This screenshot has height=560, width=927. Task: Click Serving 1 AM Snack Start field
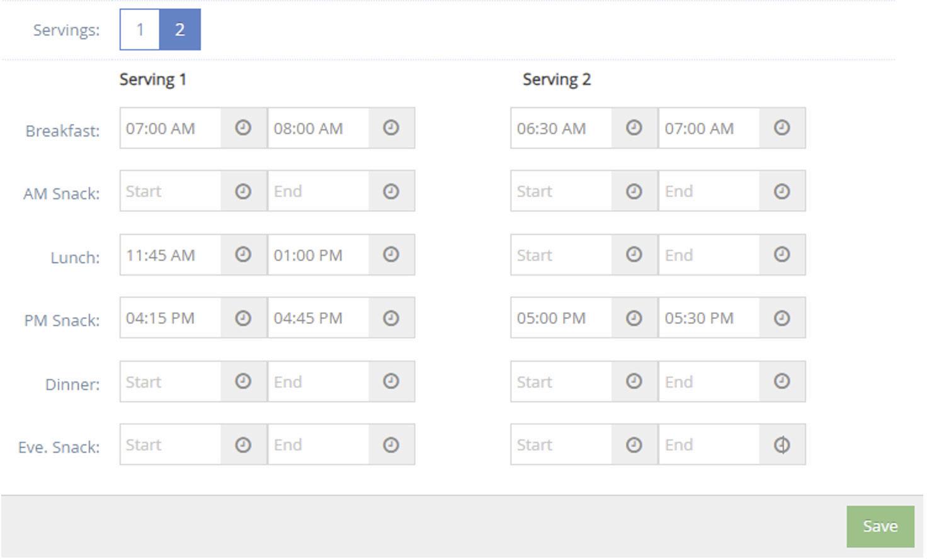(x=171, y=191)
